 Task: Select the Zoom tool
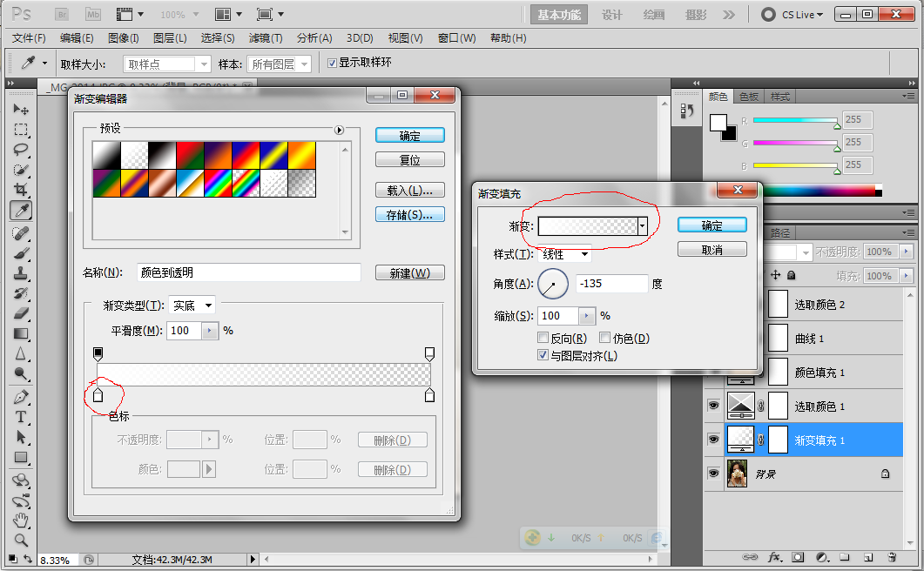21,540
